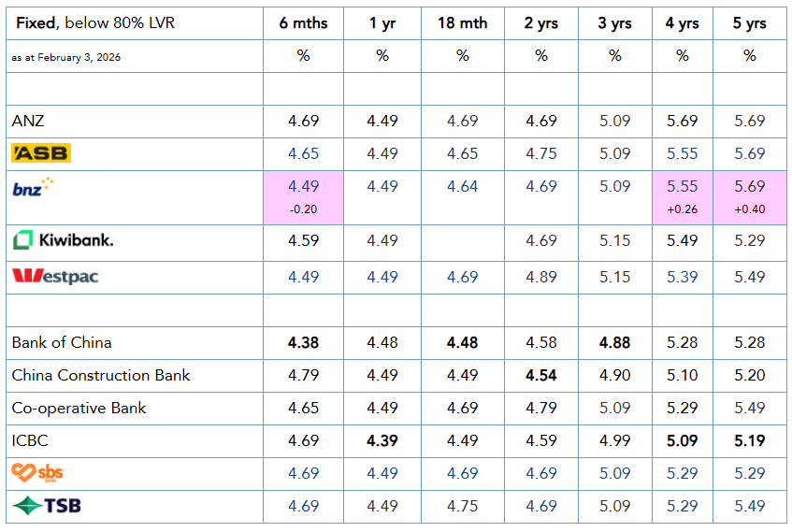Click the ASB bank logo
Screen dimensions: 792x532
click(41, 152)
